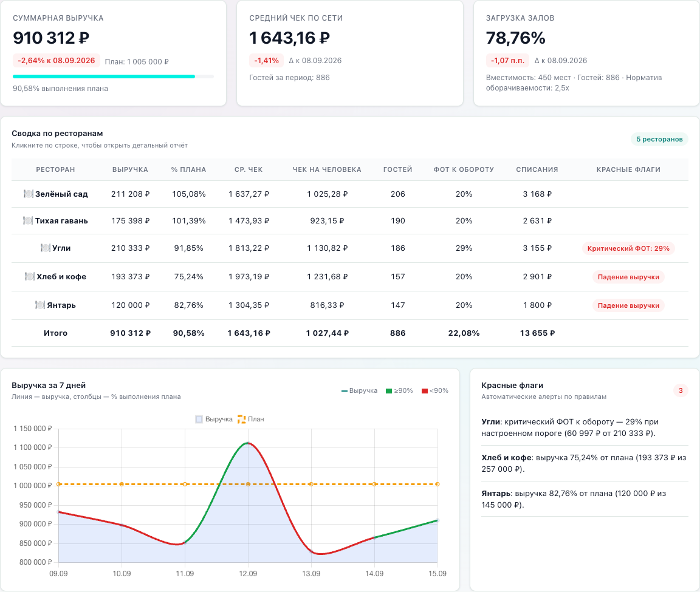This screenshot has height=592, width=700.
Task: Click the red flags count badge 3
Action: pyautogui.click(x=681, y=391)
